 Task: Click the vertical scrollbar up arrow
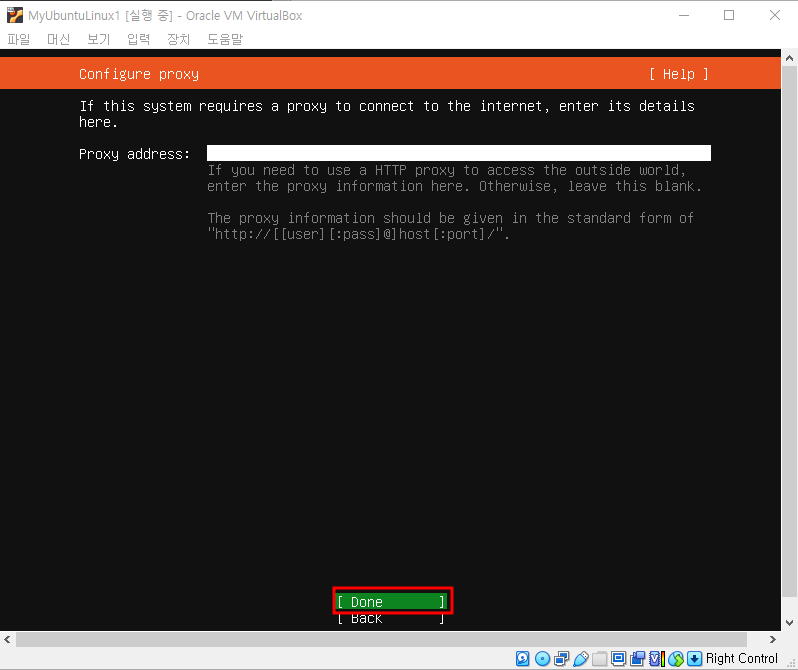pos(789,58)
